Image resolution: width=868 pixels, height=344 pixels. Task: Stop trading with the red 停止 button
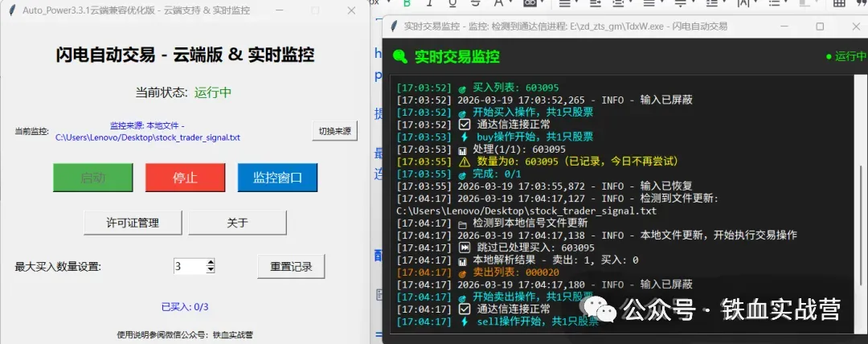(x=185, y=178)
